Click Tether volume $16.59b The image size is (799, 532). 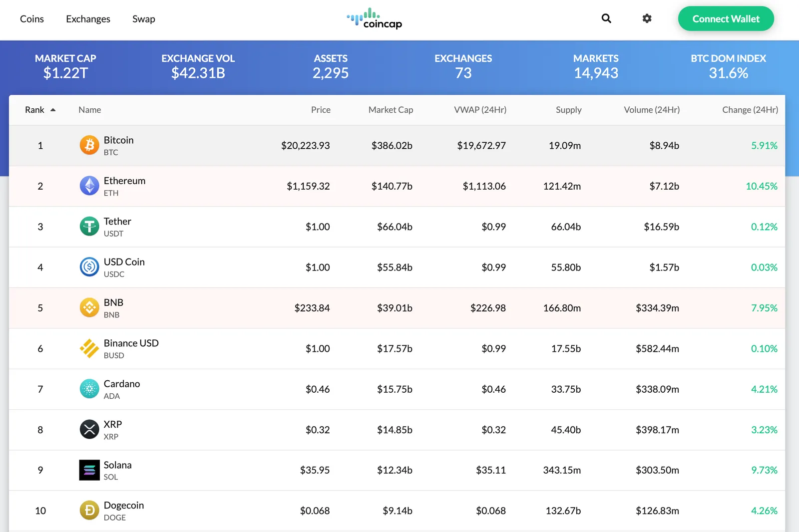[x=661, y=227]
